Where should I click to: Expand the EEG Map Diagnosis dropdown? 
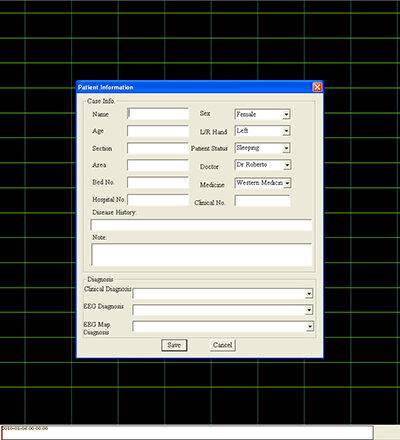click(x=310, y=326)
